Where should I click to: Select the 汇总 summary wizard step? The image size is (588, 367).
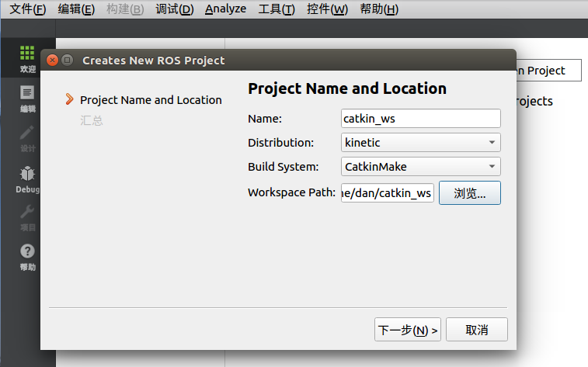(x=92, y=120)
